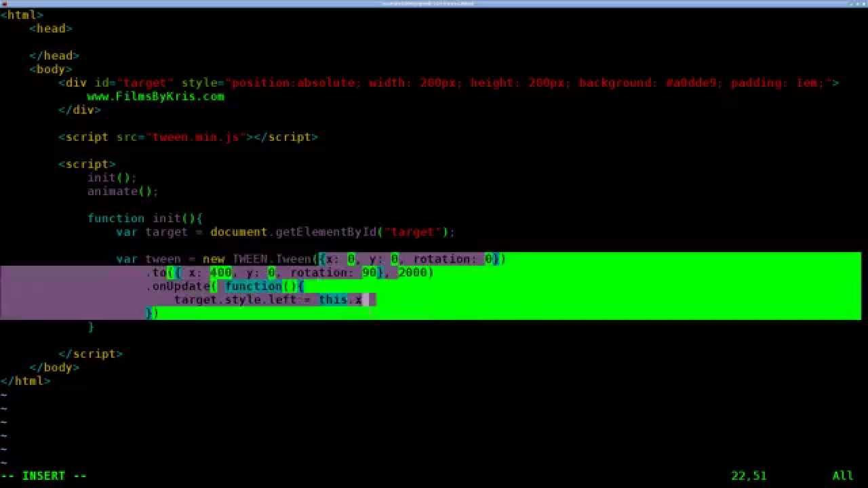Click the 'new' keyword before TWEEN
Screen dimensions: 868x488
[x=214, y=259]
